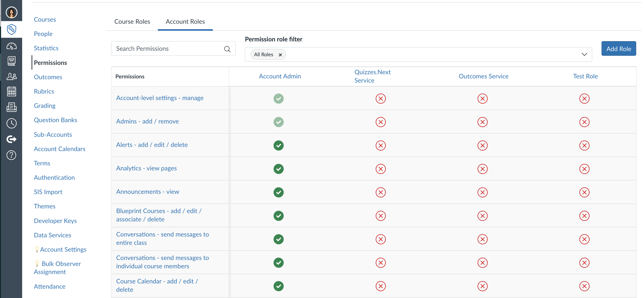
Task: Open Data Services link
Action: coord(52,235)
